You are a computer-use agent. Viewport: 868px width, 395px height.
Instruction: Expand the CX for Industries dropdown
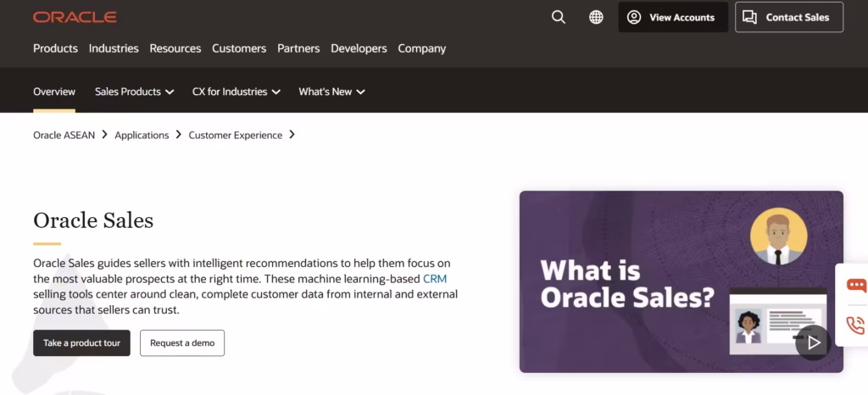click(236, 92)
